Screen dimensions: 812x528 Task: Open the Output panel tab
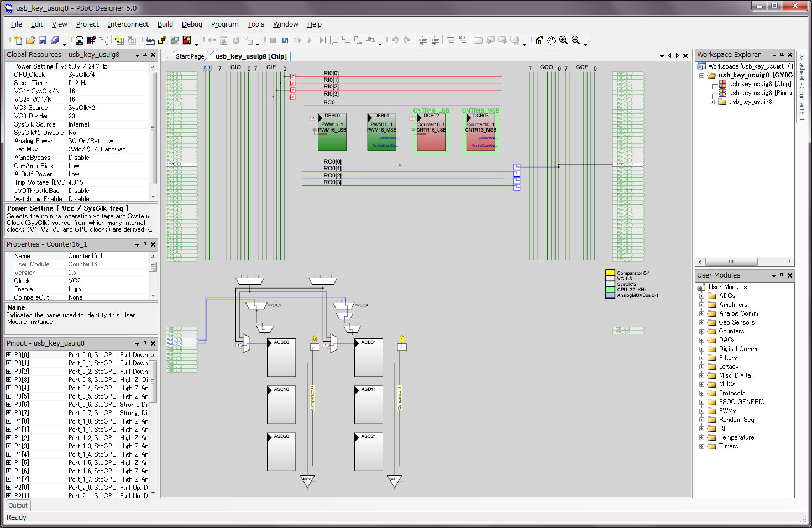(x=18, y=505)
